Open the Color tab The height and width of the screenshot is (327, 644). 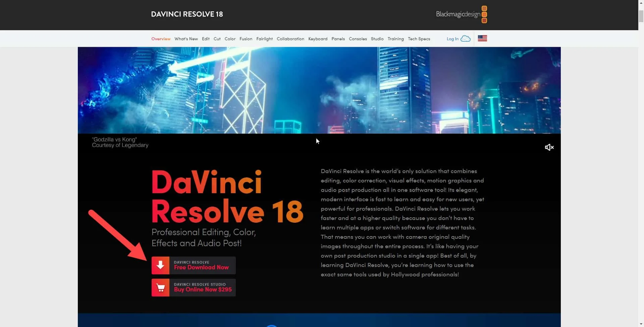230,39
